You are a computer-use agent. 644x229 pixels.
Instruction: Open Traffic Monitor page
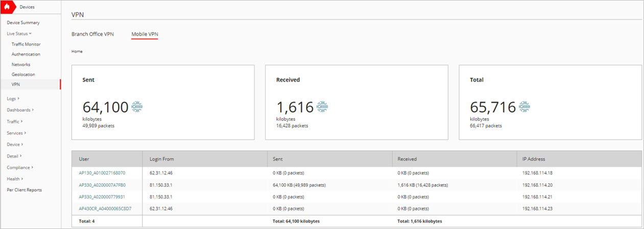(26, 44)
